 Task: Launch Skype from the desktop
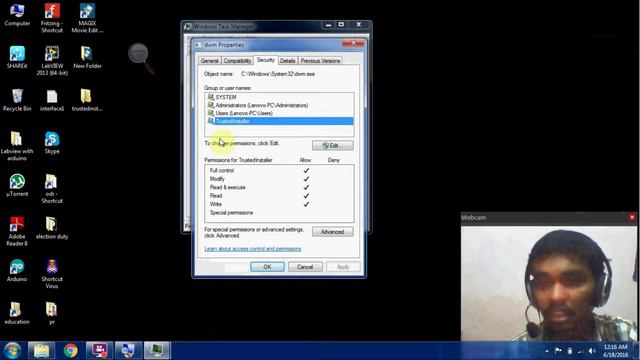pos(52,142)
